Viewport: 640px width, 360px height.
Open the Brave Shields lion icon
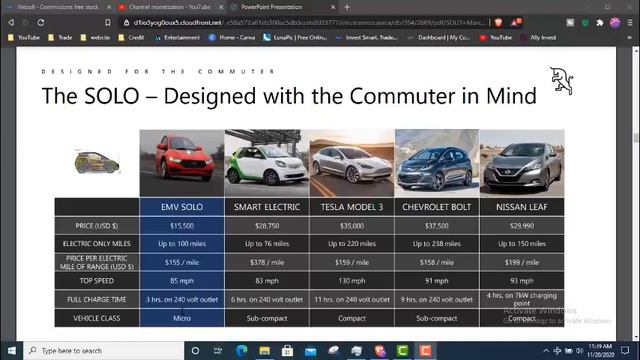pos(498,22)
